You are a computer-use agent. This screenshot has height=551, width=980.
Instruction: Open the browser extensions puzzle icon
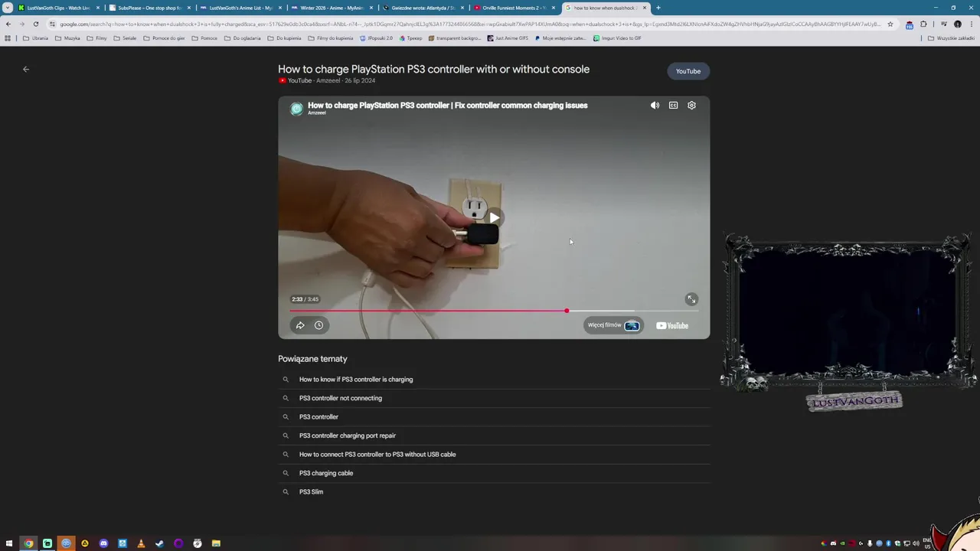click(923, 24)
